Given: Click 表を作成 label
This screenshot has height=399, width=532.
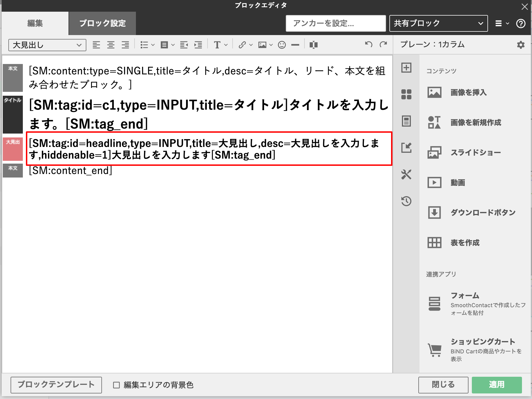Looking at the screenshot, I should point(465,243).
